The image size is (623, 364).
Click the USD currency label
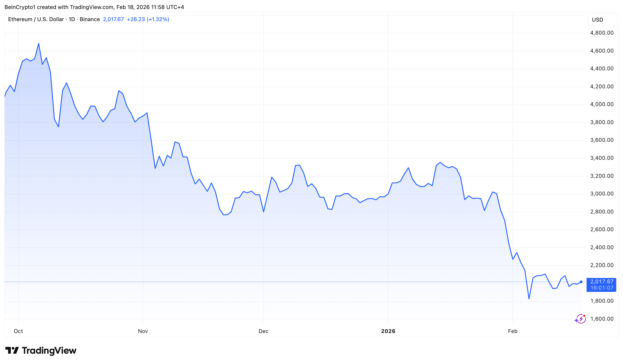click(x=598, y=20)
